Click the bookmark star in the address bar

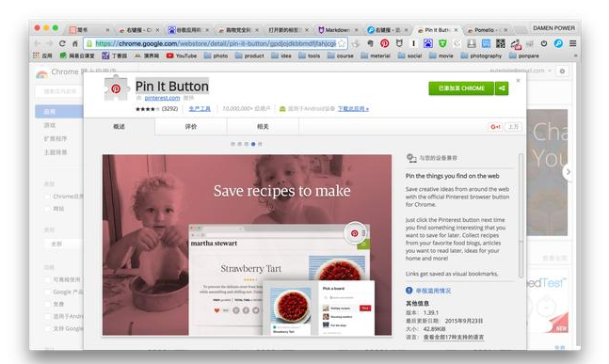(x=342, y=43)
